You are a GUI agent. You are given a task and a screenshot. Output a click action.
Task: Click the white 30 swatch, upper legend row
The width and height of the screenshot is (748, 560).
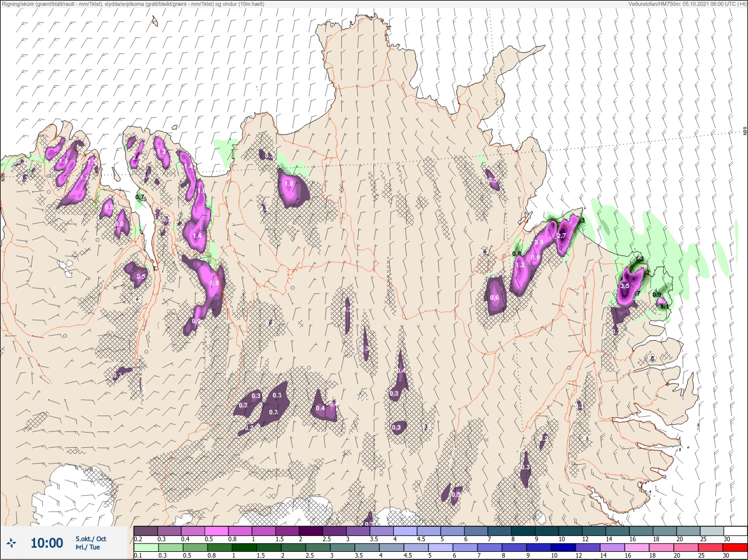(x=735, y=531)
